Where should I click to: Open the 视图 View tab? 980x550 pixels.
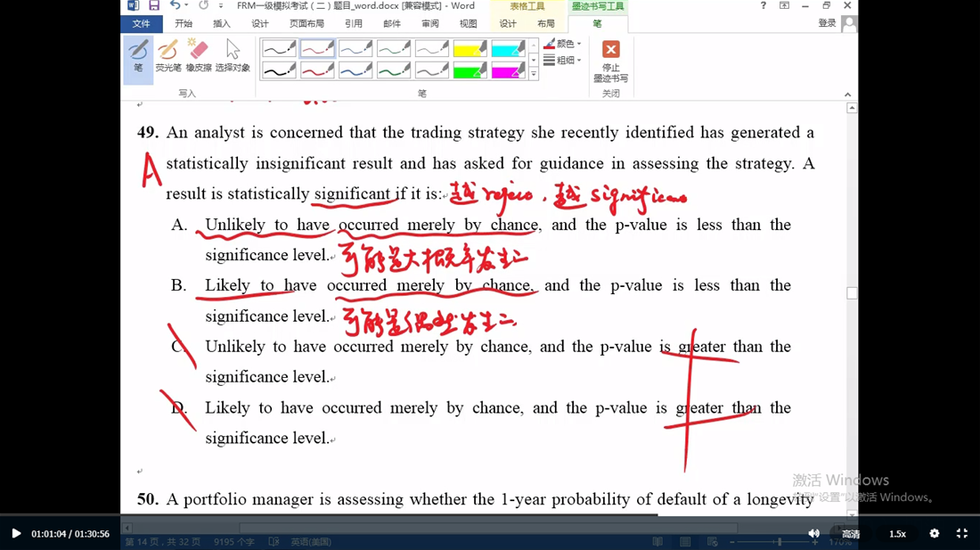(x=468, y=24)
